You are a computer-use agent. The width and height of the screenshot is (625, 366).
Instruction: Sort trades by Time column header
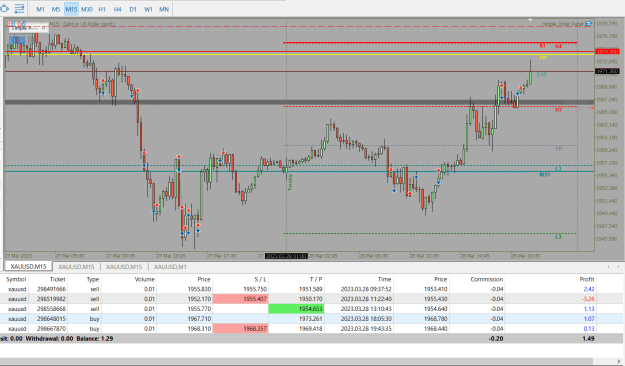(384, 279)
